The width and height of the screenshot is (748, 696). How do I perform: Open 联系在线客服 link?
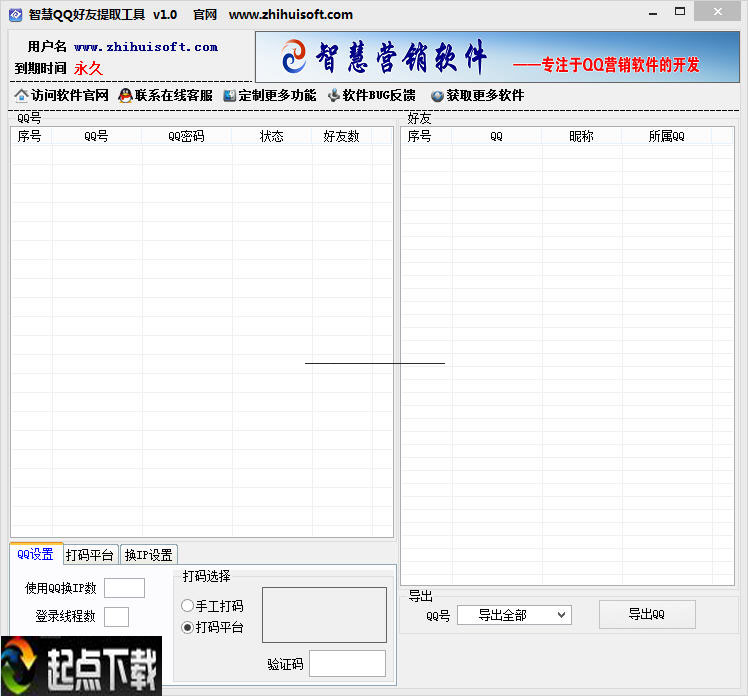click(x=174, y=95)
